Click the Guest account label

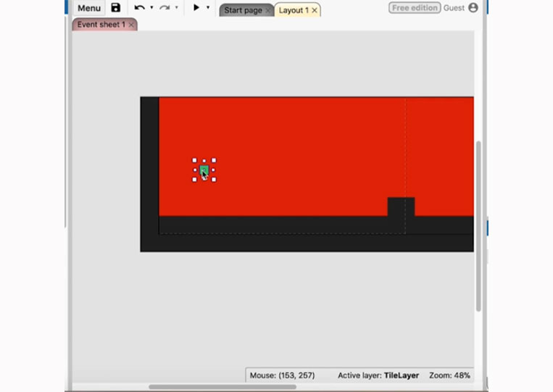454,8
